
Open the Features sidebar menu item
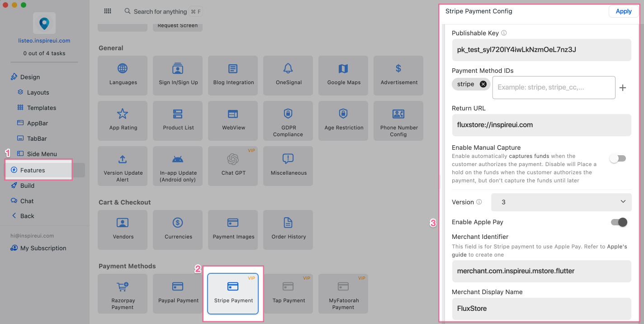click(33, 170)
